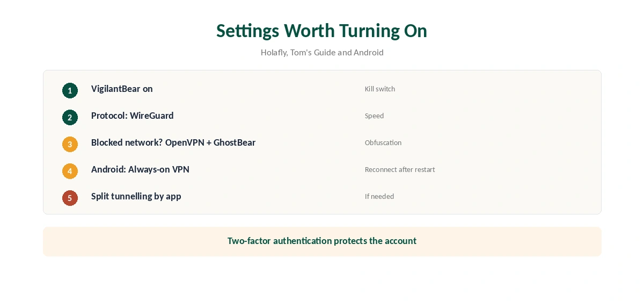This screenshot has width=644, height=301.
Task: Click the "Kill switch" note
Action: click(x=380, y=89)
